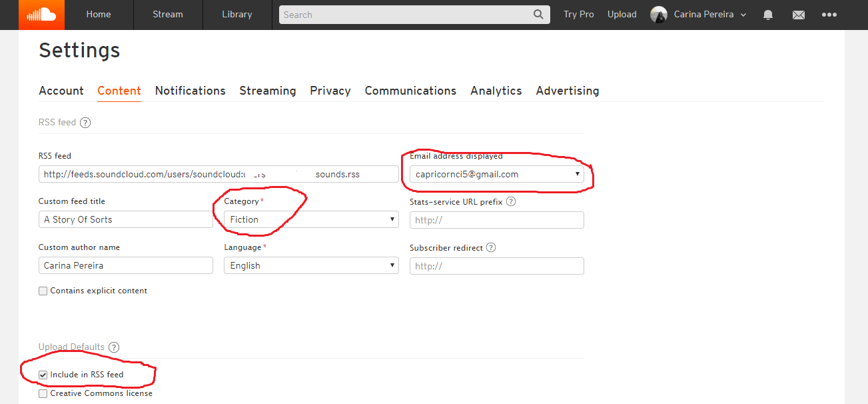
Task: Click the Try Pro link
Action: (x=579, y=15)
